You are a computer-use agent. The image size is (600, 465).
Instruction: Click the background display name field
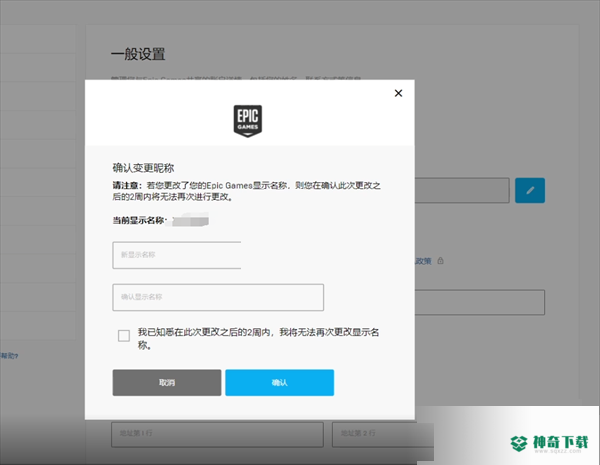462,190
